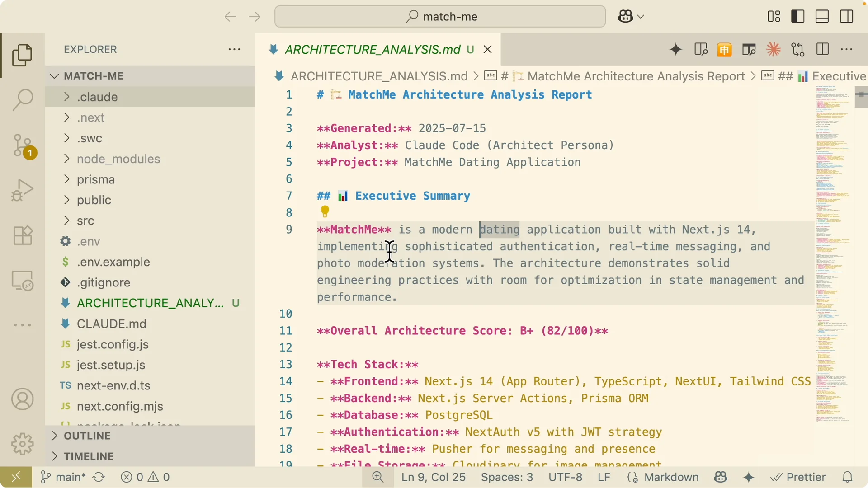Toggle the secondary side bar

846,17
